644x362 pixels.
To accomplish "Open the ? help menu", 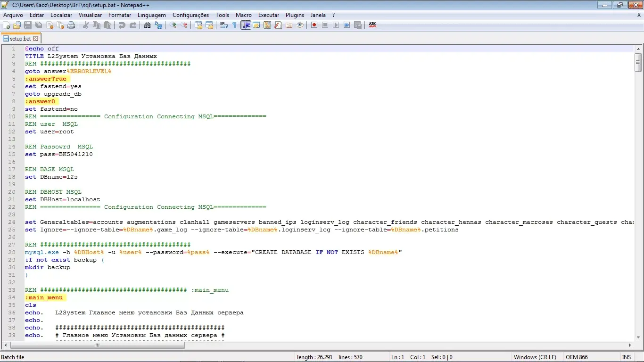I will tap(334, 15).
